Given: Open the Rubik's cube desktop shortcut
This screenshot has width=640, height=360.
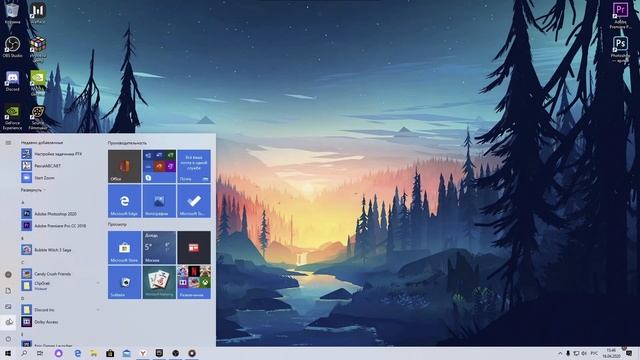Looking at the screenshot, I should tap(38, 48).
